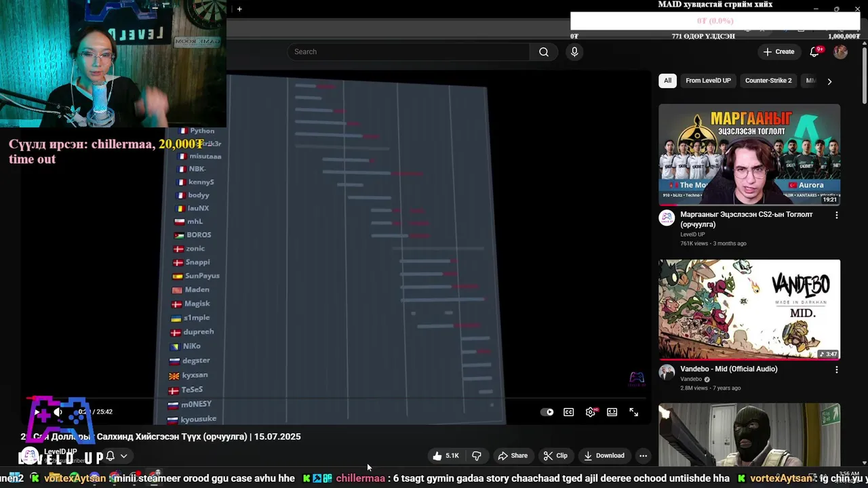Open the Vandebo channel name link
This screenshot has height=488, width=868.
(691, 379)
